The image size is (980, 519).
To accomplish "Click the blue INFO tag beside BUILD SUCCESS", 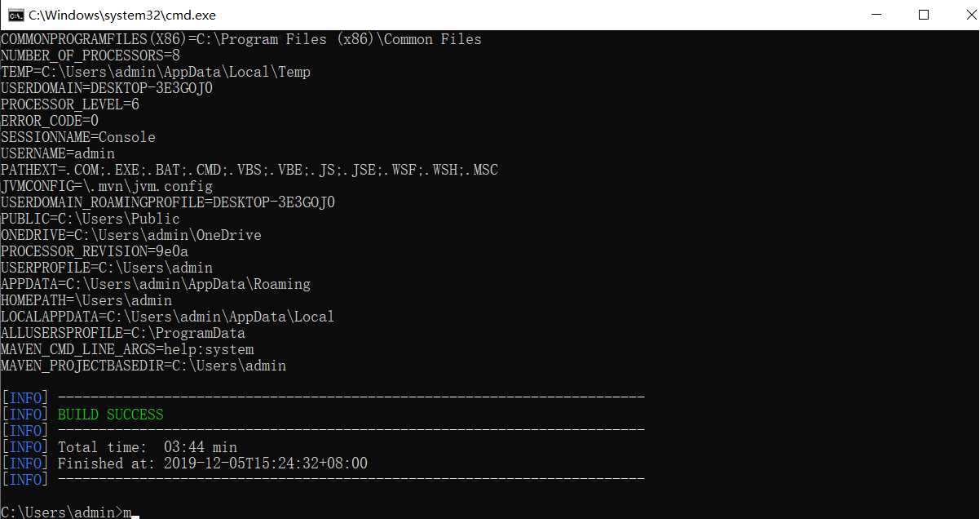I will [25, 415].
